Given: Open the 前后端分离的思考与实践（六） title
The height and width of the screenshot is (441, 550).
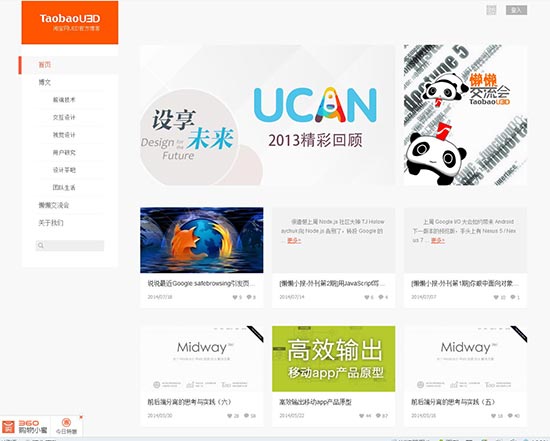Looking at the screenshot, I should (x=189, y=402).
